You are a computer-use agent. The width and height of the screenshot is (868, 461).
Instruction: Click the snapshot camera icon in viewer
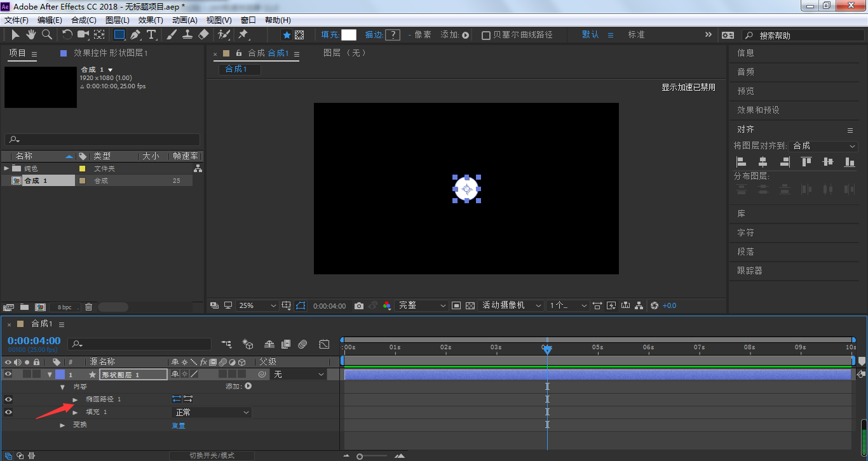359,306
